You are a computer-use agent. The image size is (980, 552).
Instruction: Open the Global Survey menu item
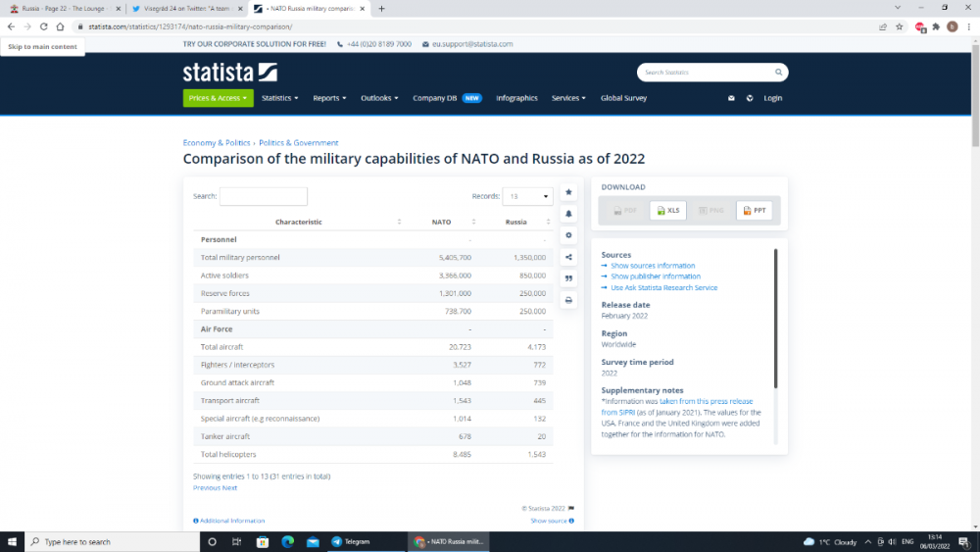(623, 98)
